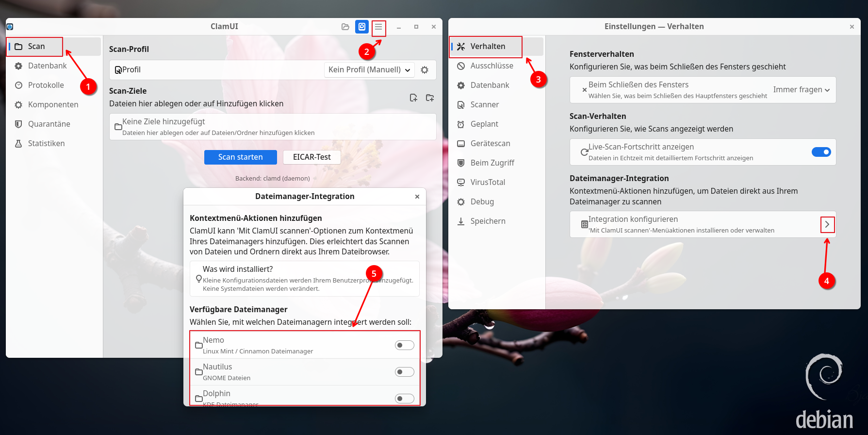Close the Dateimanager-Integration dialog
868x435 pixels.
pyautogui.click(x=417, y=197)
